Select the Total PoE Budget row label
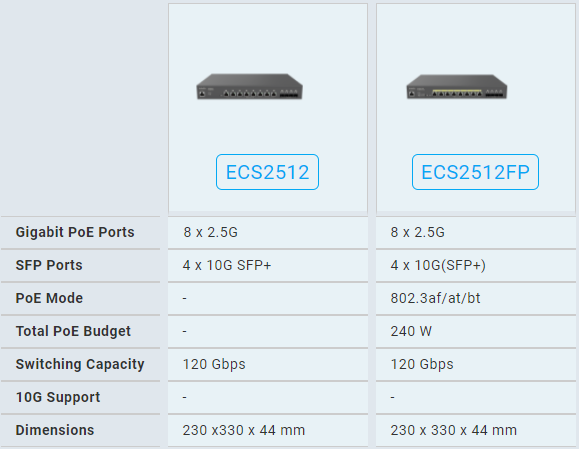The height and width of the screenshot is (449, 579). pyautogui.click(x=73, y=331)
